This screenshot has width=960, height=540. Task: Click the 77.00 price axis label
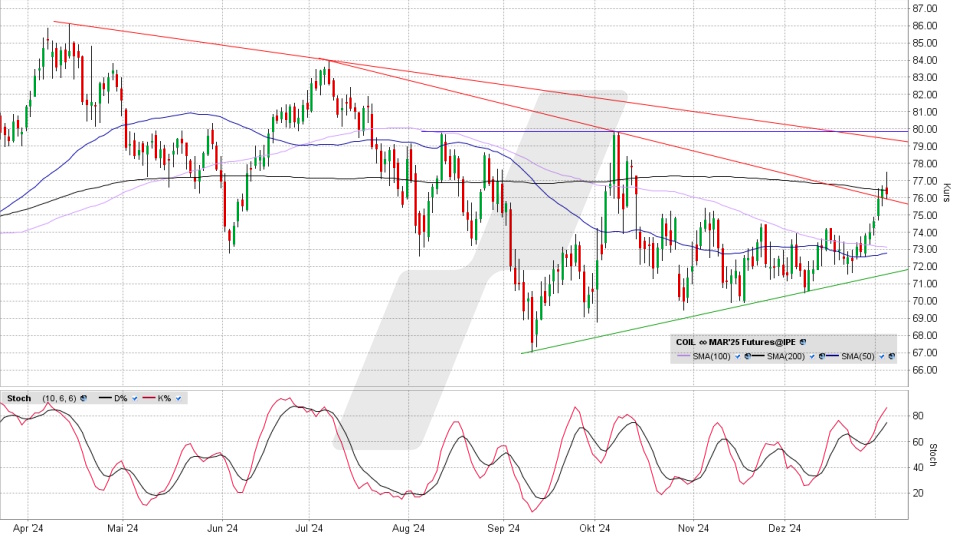pyautogui.click(x=924, y=181)
